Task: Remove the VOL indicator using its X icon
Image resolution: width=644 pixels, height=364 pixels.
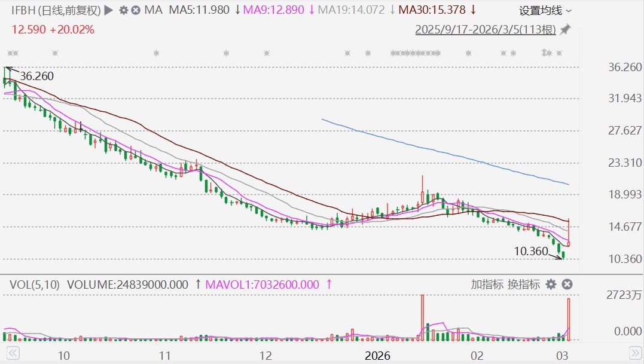Action: pyautogui.click(x=567, y=285)
